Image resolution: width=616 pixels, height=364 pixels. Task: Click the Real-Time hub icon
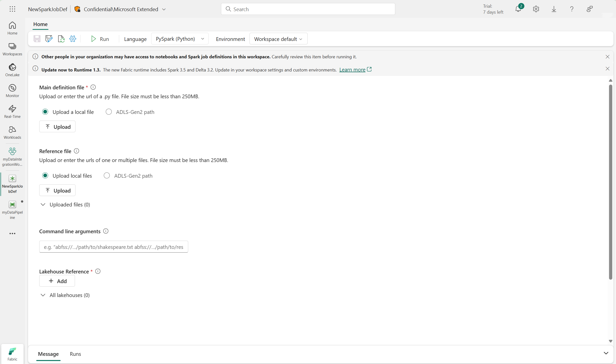(x=12, y=111)
